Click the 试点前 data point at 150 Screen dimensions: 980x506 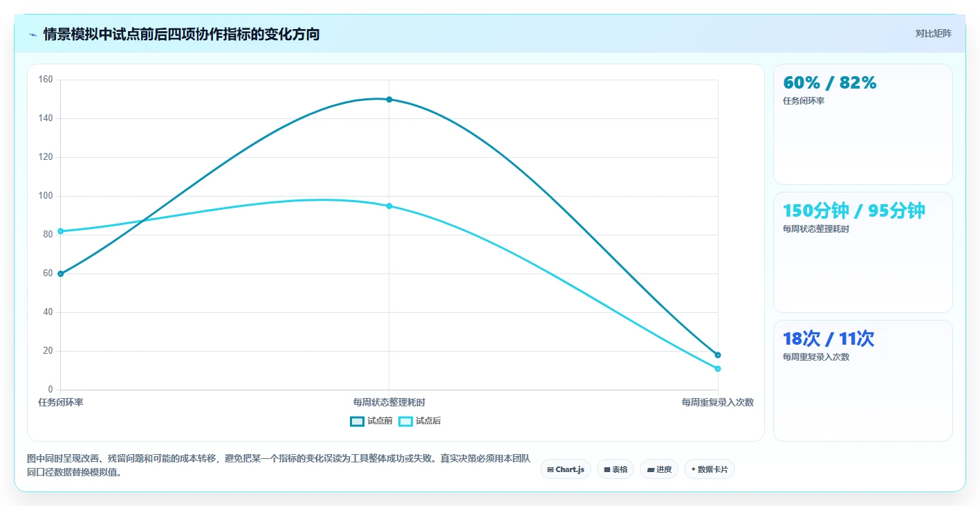tap(389, 99)
